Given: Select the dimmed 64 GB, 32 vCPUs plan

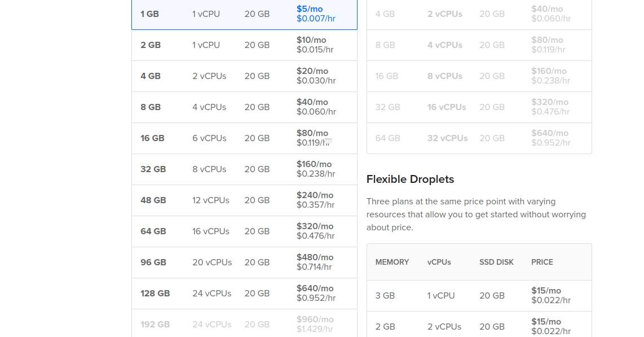Looking at the screenshot, I should (x=479, y=138).
